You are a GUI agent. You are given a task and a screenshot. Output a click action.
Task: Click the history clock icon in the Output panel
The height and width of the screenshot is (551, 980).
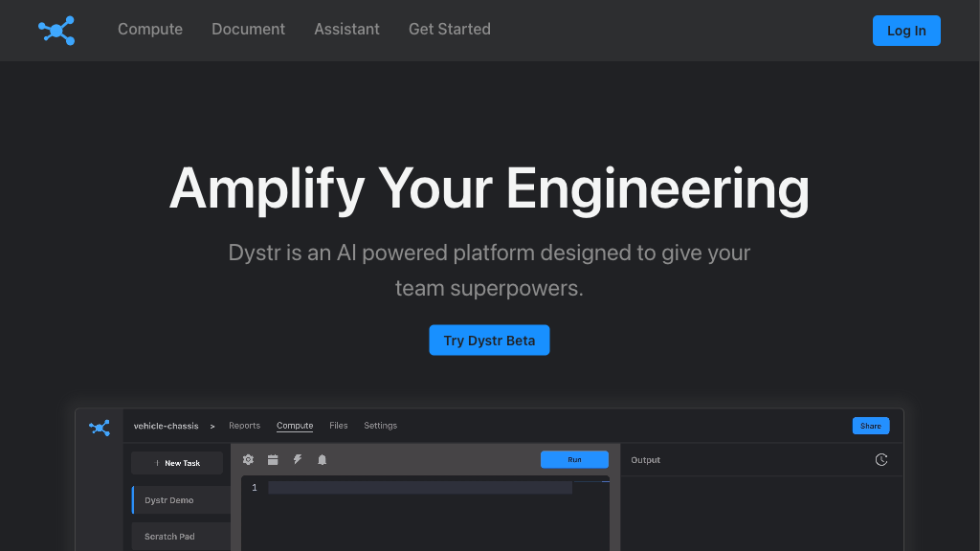(x=880, y=459)
